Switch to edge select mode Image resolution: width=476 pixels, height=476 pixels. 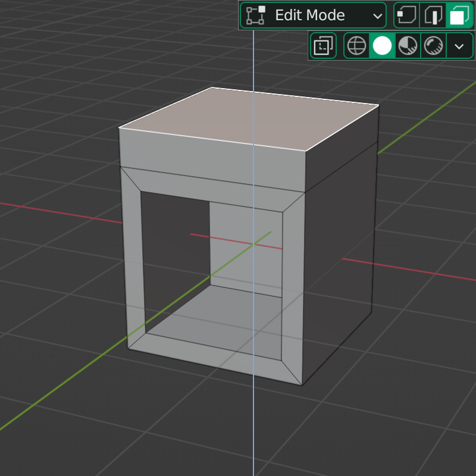(433, 15)
